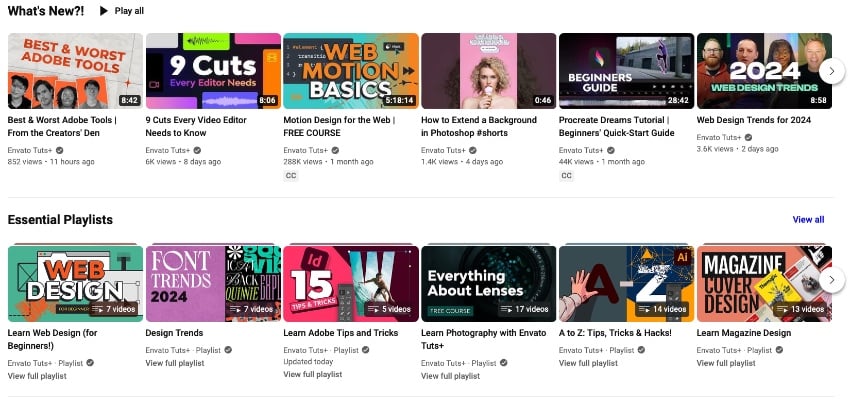Click the Play all triangle icon

point(104,11)
